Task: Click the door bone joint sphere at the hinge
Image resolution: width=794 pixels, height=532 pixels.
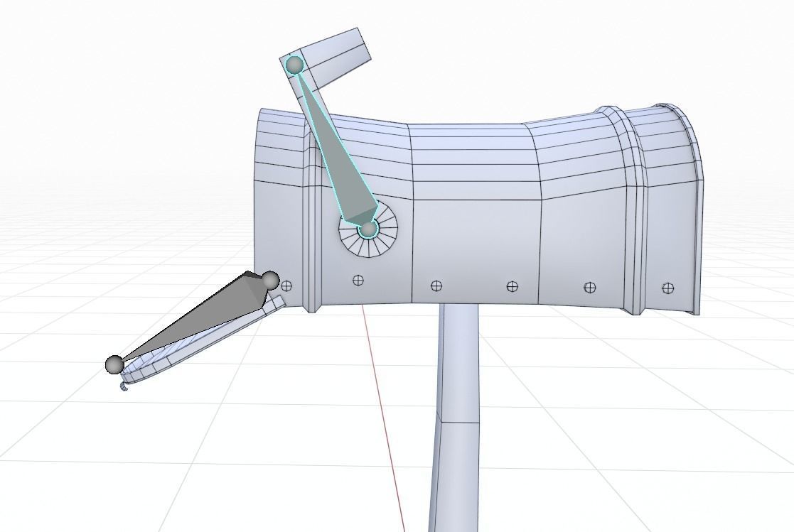Action: click(x=271, y=281)
